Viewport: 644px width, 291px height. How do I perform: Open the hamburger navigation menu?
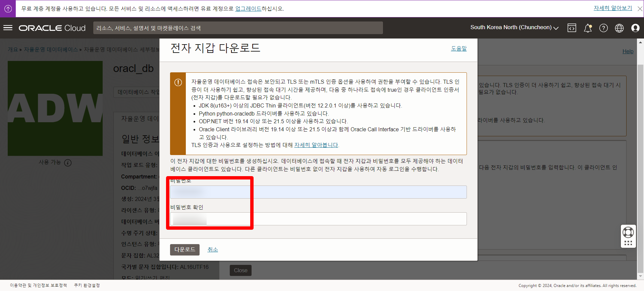(8, 28)
